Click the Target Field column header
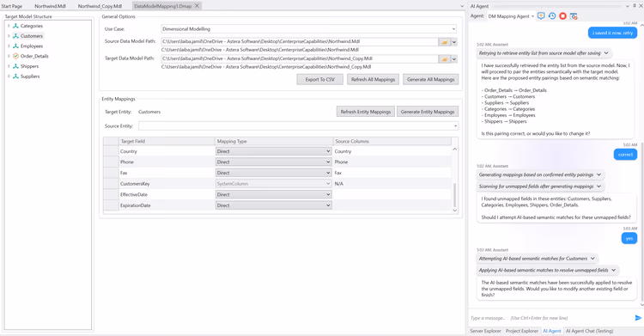Screen dimensions: 644x336 click(x=167, y=141)
